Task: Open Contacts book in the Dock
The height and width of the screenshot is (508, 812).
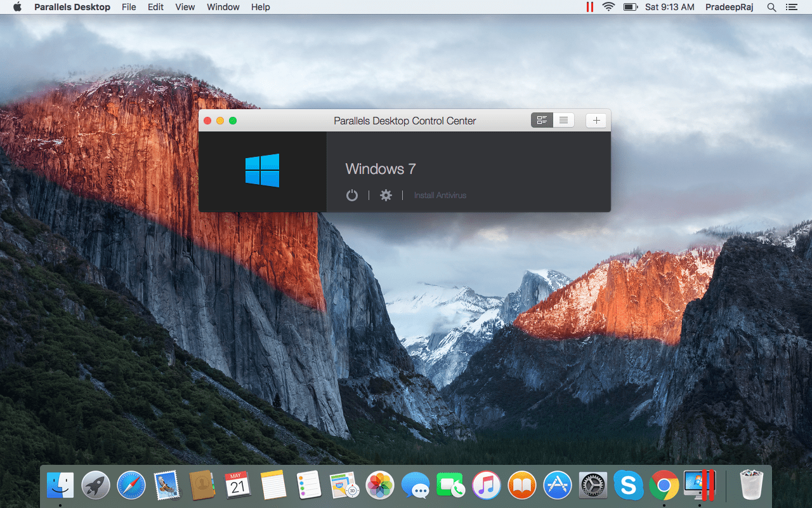Action: coord(202,486)
